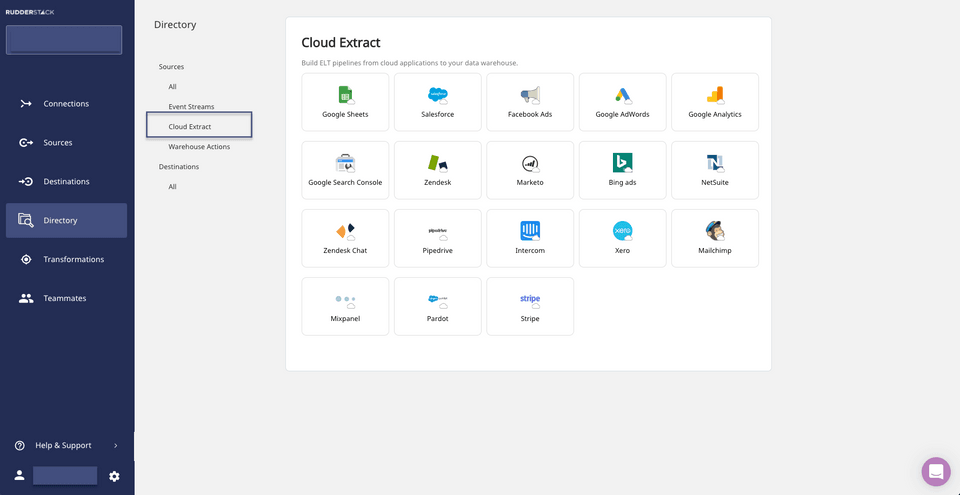Select the Google Search Console icon
The width and height of the screenshot is (960, 495).
(x=346, y=164)
